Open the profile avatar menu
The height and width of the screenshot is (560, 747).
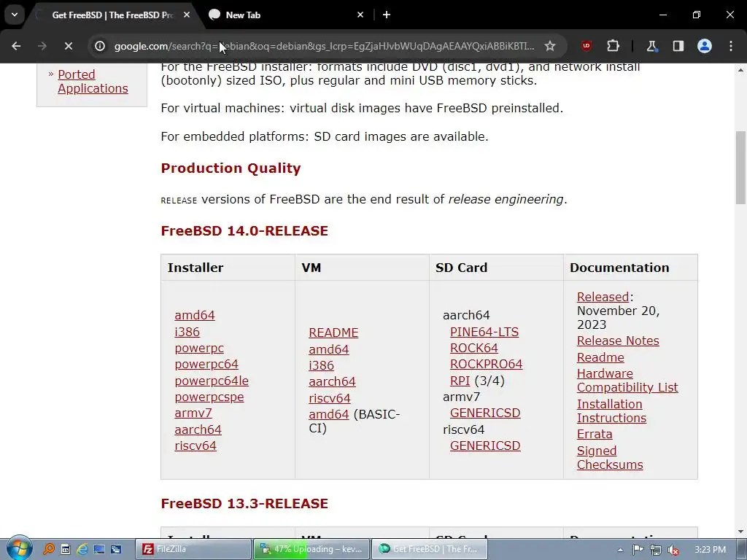704,46
